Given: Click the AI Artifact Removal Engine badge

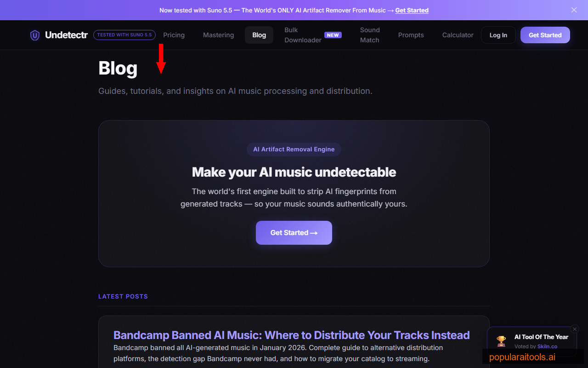Looking at the screenshot, I should click(x=294, y=149).
